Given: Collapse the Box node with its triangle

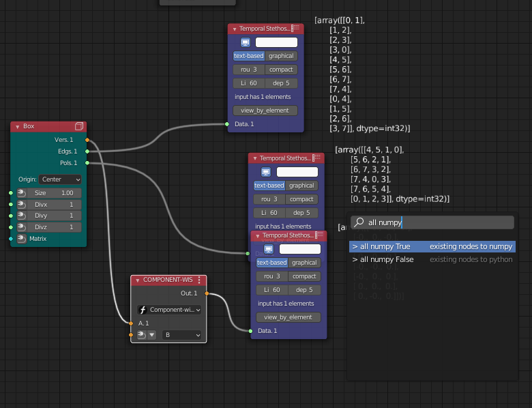Looking at the screenshot, I should [17, 127].
